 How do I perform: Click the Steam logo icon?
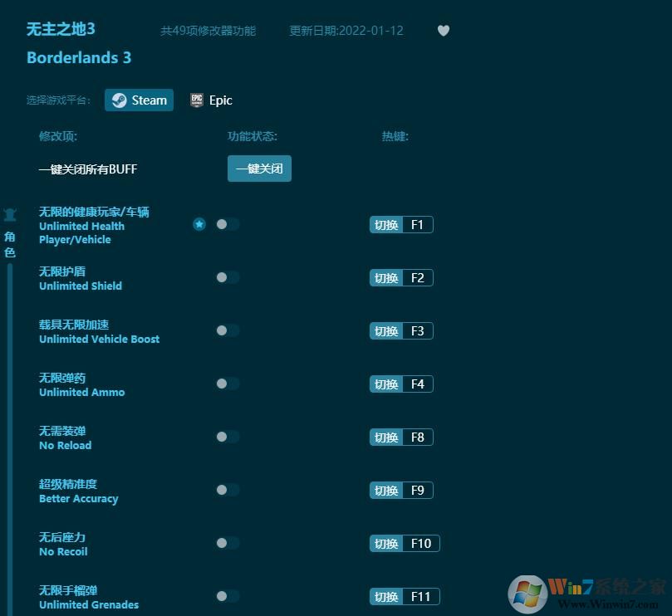[116, 100]
